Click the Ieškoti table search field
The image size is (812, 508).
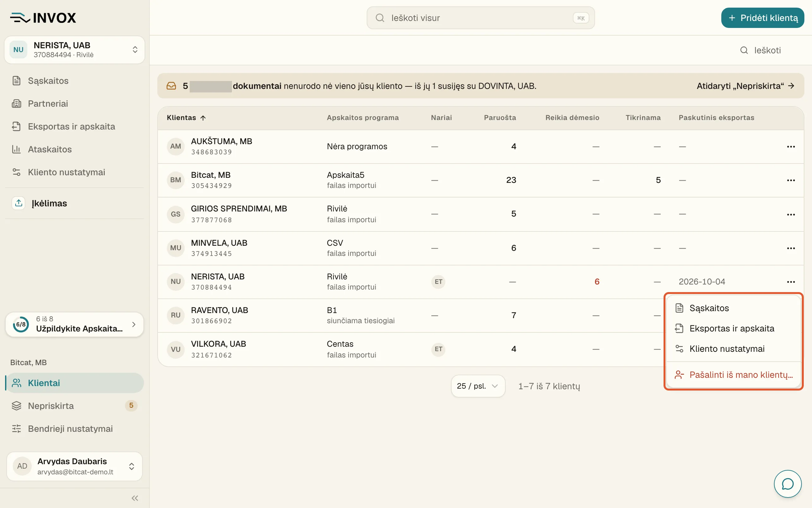pyautogui.click(x=767, y=50)
